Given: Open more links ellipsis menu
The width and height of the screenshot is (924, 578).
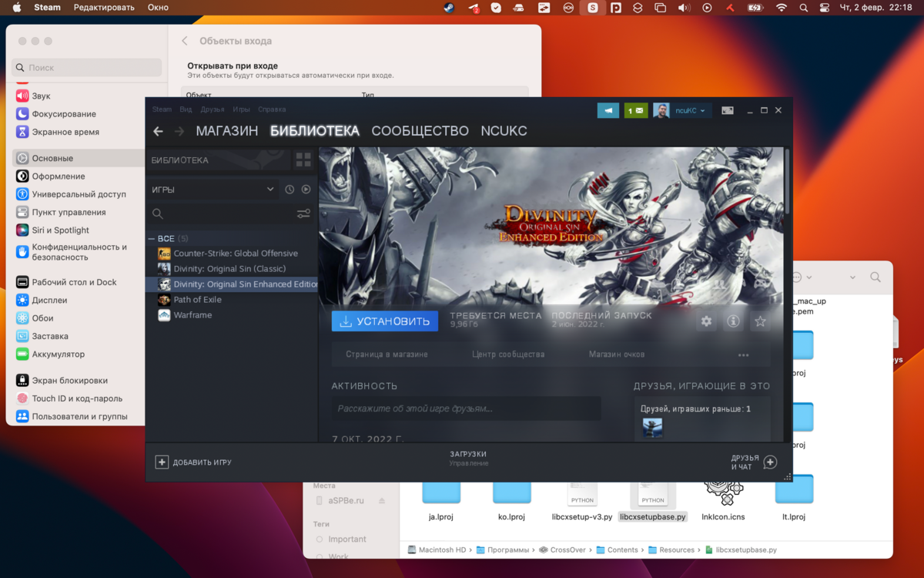Looking at the screenshot, I should 743,355.
